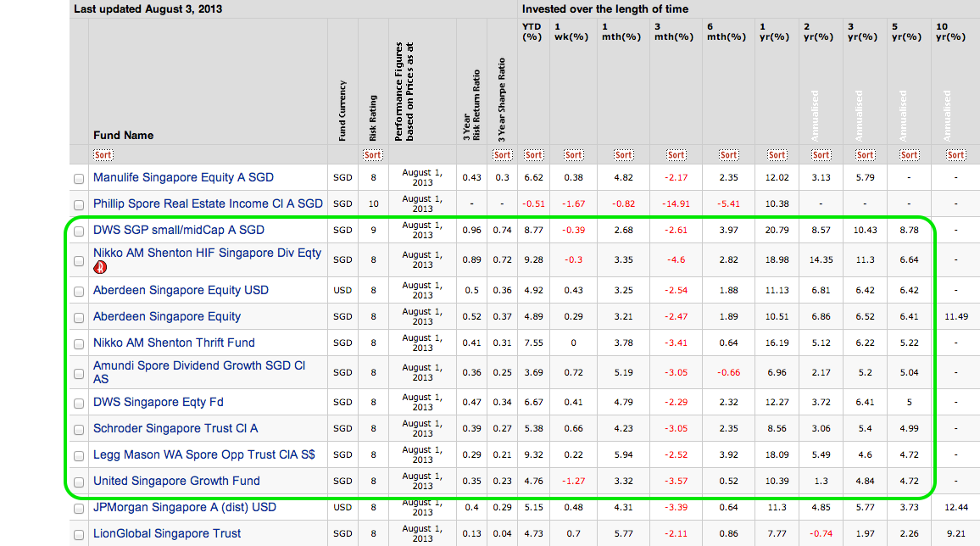The image size is (980, 546).
Task: Click the '-14.91' 3 mth value for Phillip Spore
Action: [x=676, y=203]
